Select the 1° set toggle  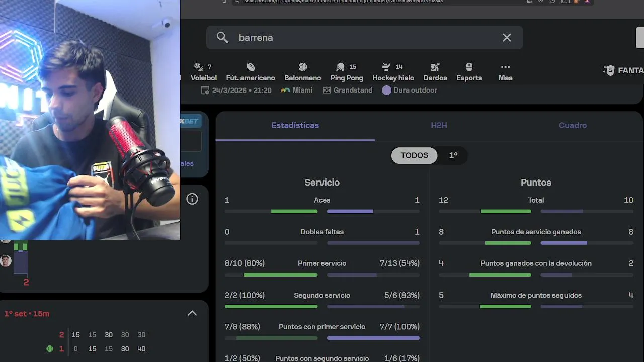pyautogui.click(x=453, y=155)
